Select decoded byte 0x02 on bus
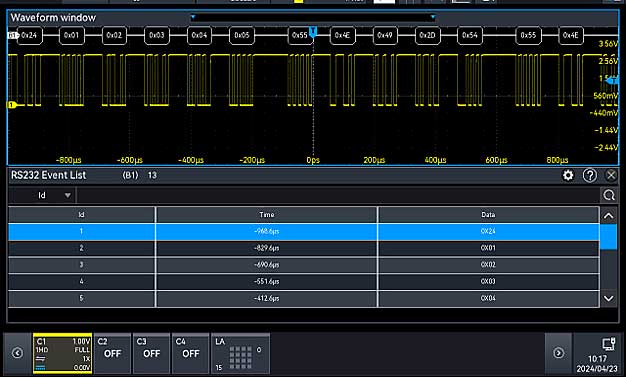626x377 pixels. [114, 35]
